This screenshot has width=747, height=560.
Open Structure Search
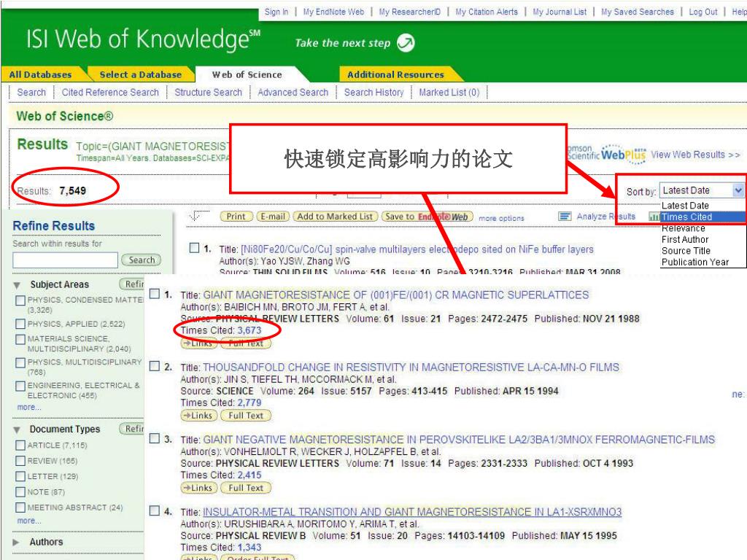[x=208, y=93]
